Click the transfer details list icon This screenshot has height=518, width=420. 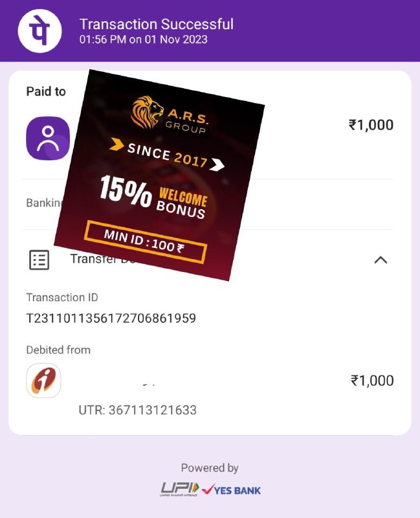pyautogui.click(x=39, y=260)
